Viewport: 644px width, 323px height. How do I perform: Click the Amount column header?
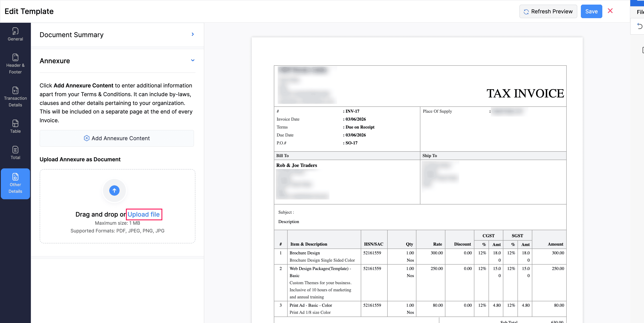(x=555, y=244)
